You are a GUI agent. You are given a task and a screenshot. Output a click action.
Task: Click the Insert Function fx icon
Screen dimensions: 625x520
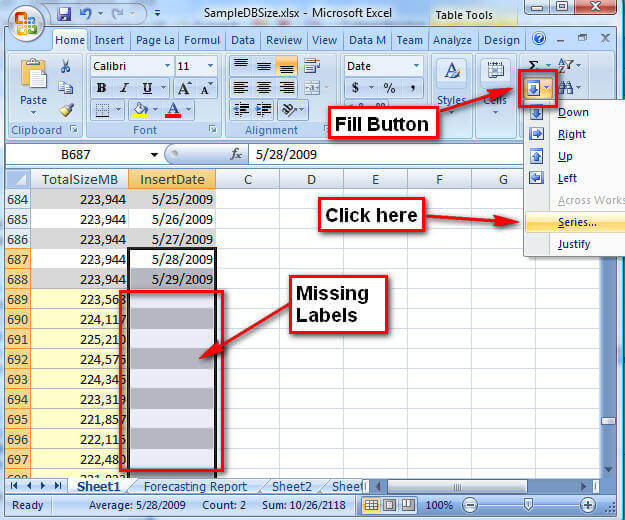click(236, 154)
